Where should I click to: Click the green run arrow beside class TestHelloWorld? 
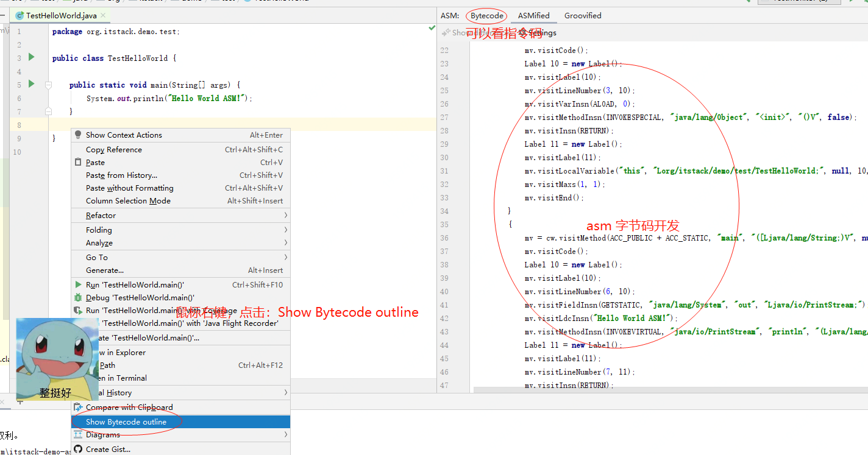(31, 57)
